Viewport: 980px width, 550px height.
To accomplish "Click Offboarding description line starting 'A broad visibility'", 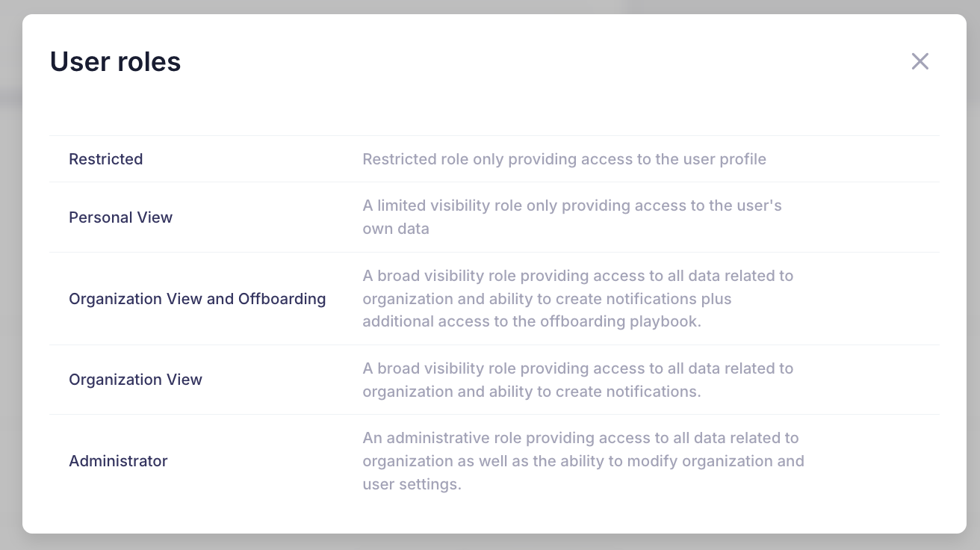I will (x=577, y=276).
